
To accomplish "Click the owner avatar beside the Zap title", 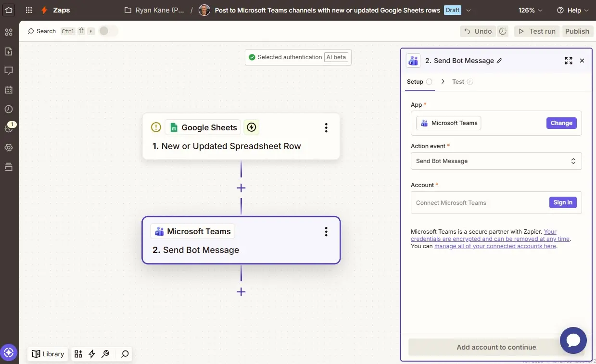I will click(204, 10).
